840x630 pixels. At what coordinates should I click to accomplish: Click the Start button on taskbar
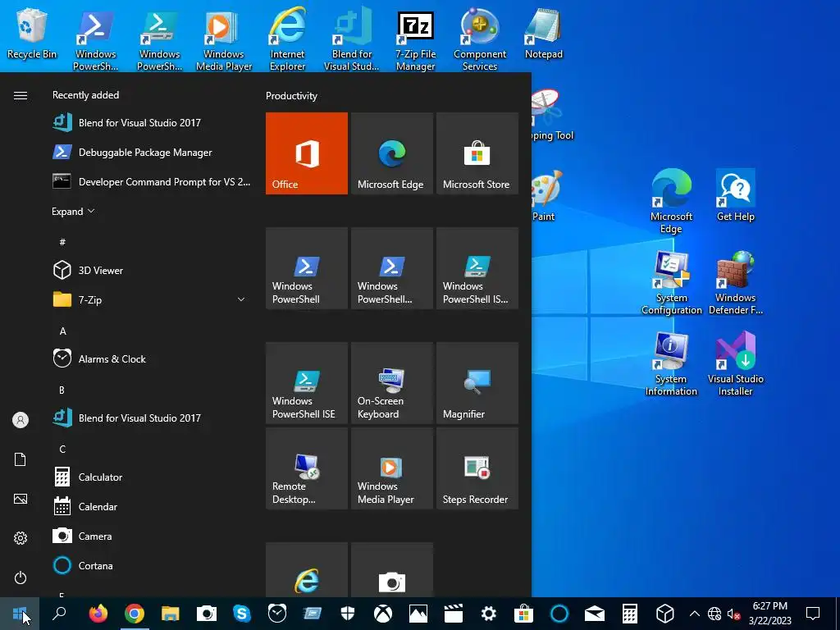point(20,614)
